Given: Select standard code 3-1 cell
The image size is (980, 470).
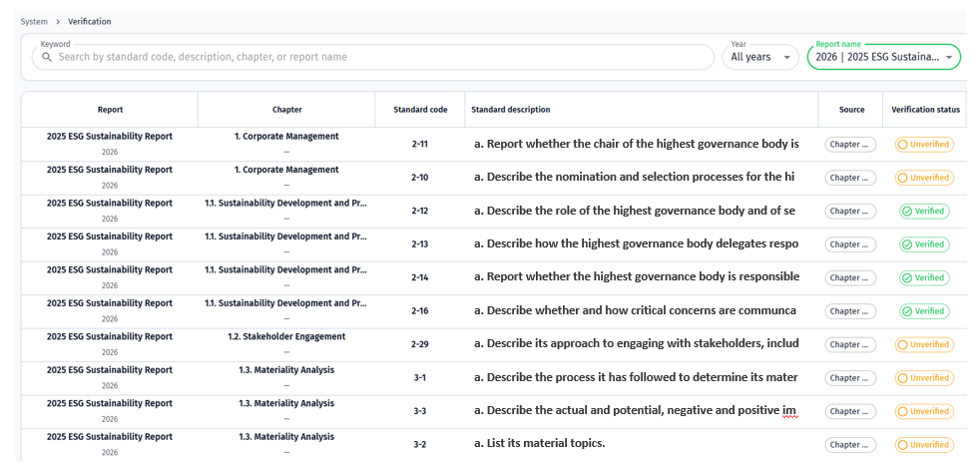Looking at the screenshot, I should coord(420,378).
